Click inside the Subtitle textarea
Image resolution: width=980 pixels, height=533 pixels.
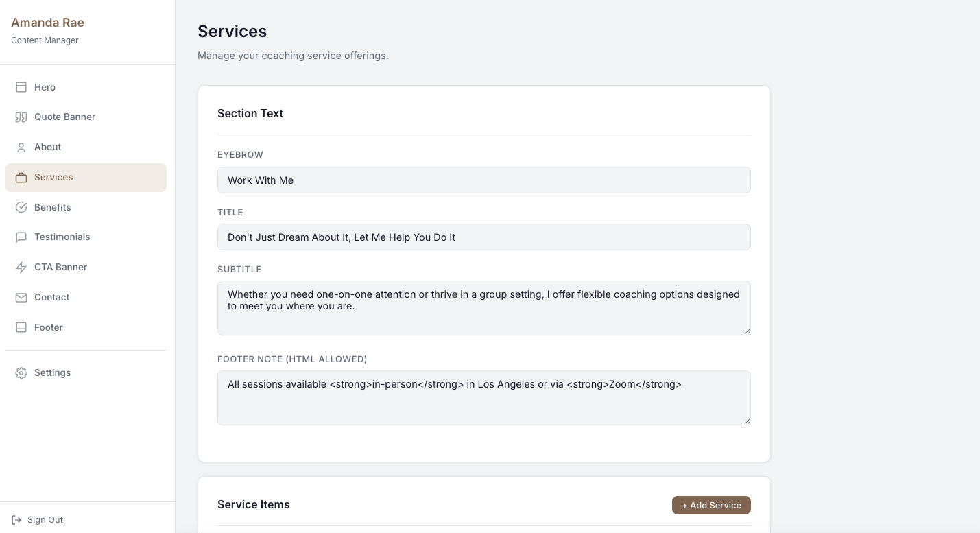pyautogui.click(x=483, y=307)
